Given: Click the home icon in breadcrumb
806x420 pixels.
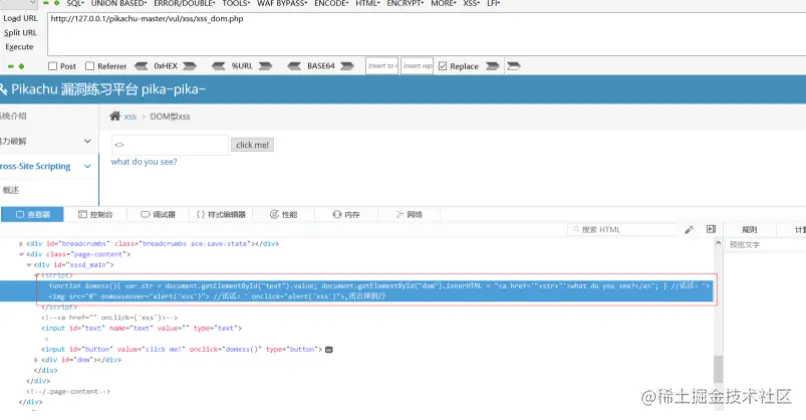Looking at the screenshot, I should pyautogui.click(x=115, y=116).
